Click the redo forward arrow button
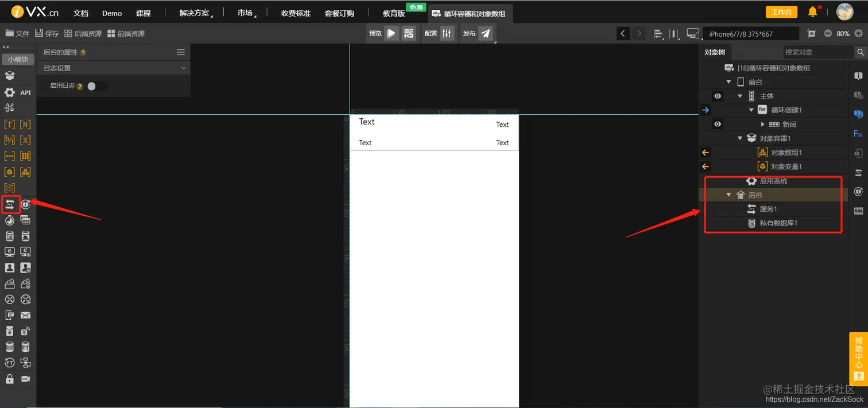 [x=639, y=33]
